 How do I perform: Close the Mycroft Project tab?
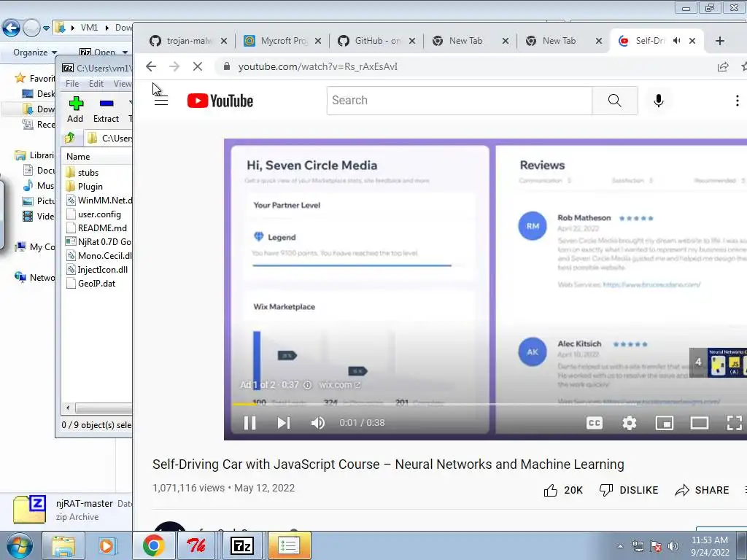(318, 41)
